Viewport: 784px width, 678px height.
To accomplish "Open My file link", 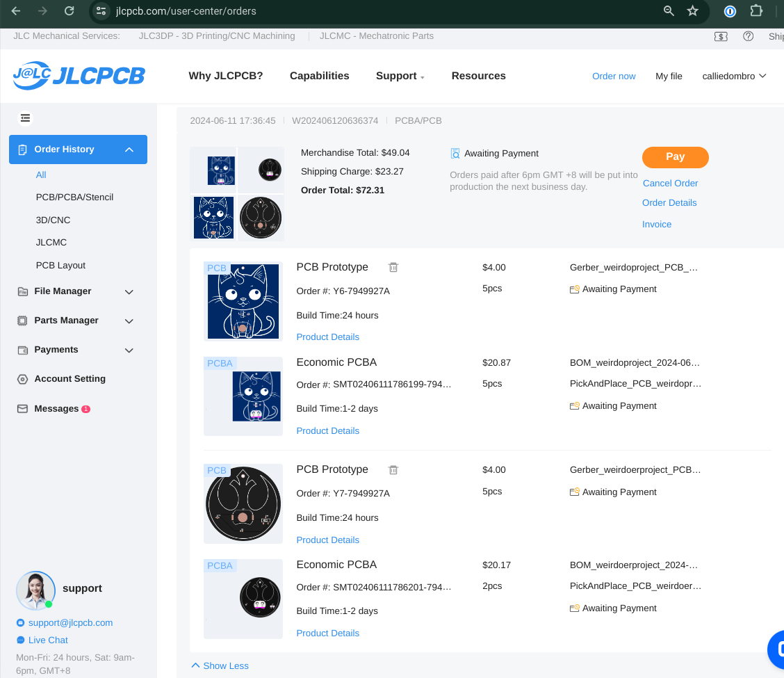I will [669, 76].
